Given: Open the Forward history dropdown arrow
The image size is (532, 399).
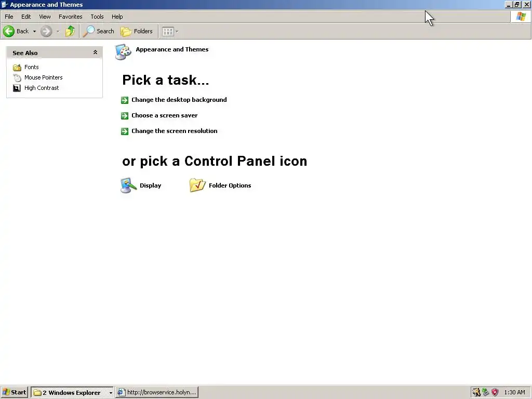Looking at the screenshot, I should (x=58, y=31).
